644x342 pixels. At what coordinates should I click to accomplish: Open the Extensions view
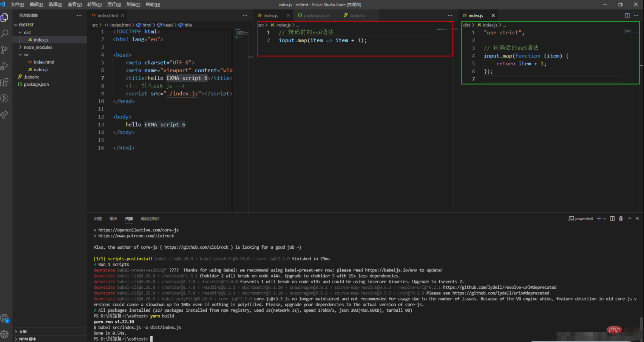click(x=5, y=82)
